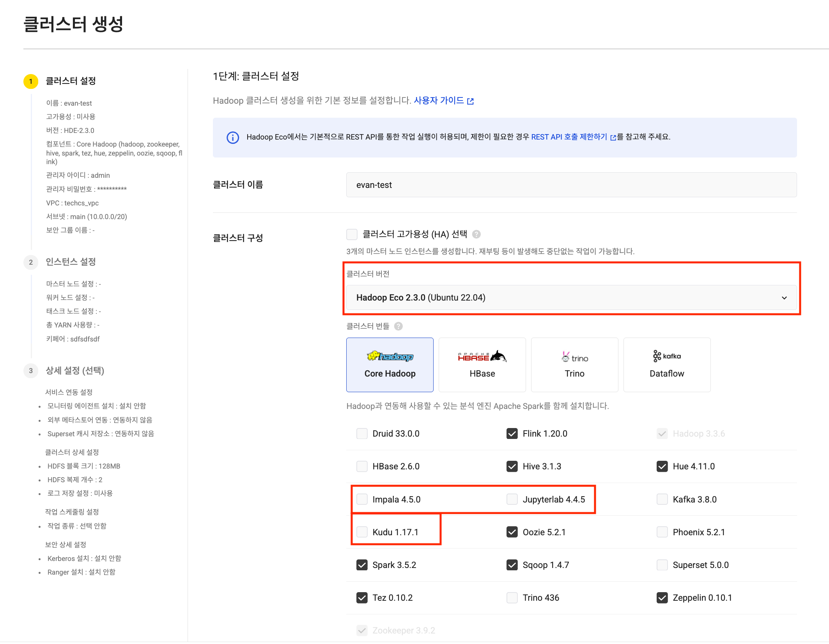Uncheck Flink 1.20.0
The image size is (829, 644).
click(512, 433)
